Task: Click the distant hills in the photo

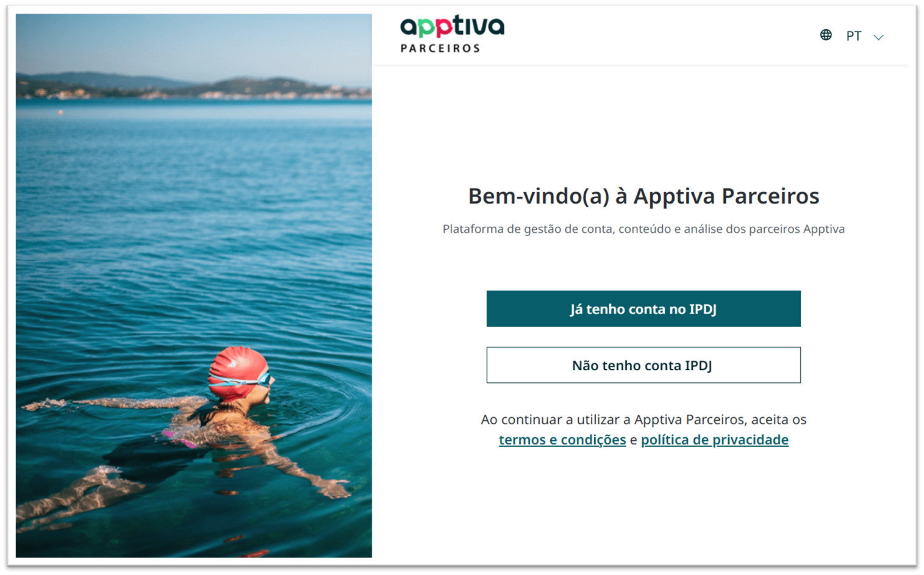Action: [x=193, y=85]
